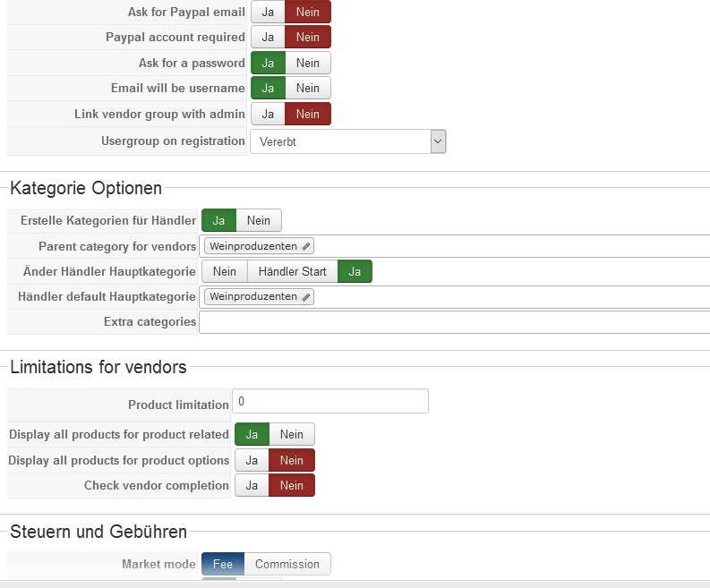Set Ask for a password to Nein
This screenshot has width=710, height=588.
point(308,63)
